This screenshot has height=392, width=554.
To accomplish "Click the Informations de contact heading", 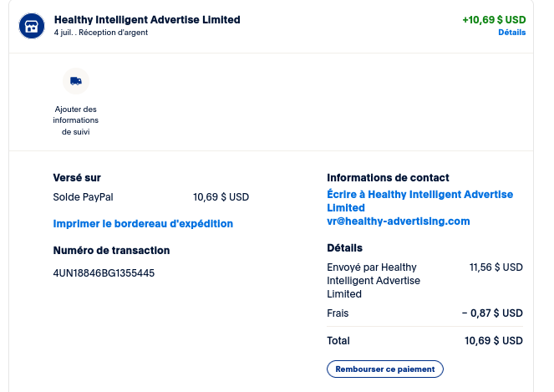I will point(388,178).
